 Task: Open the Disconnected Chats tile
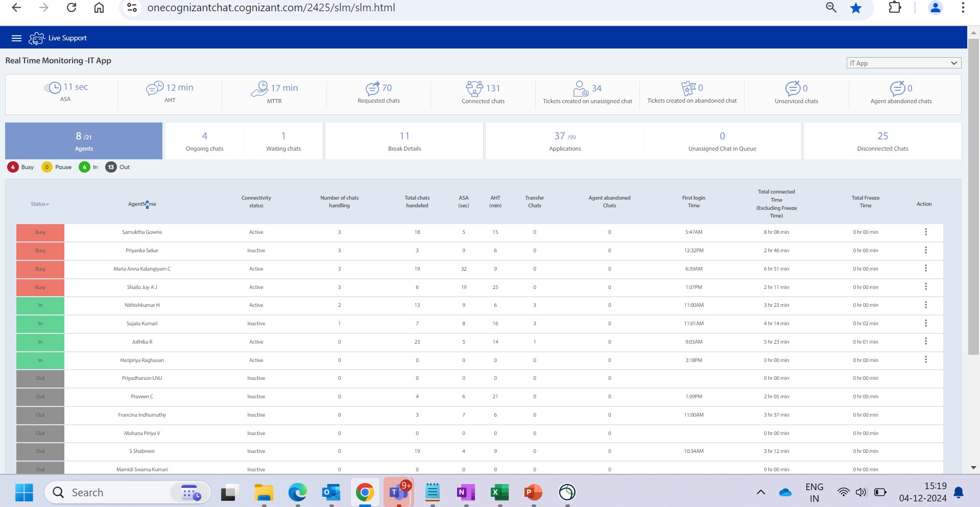(x=882, y=141)
